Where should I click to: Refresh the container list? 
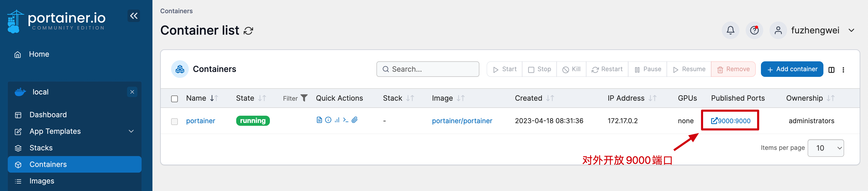[248, 31]
